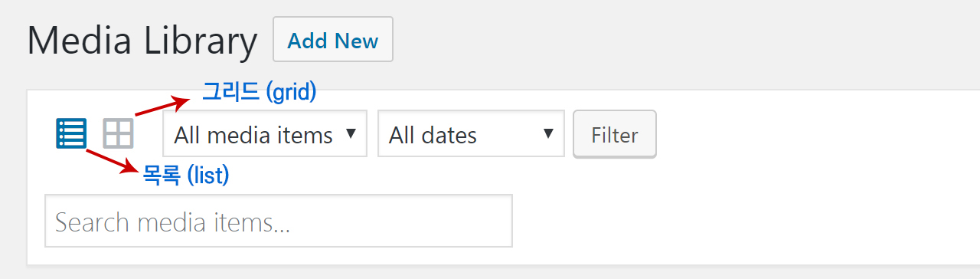This screenshot has width=980, height=279.
Task: Switch to list view icon
Action: (71, 133)
